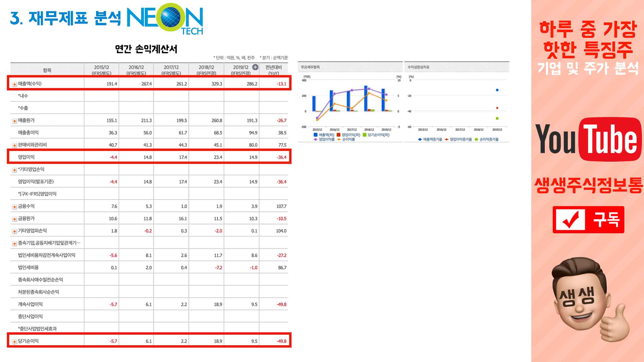Viewport: 644px width, 362px height.
Task: Expand the 판매비와관리비 row
Action: pos(14,145)
